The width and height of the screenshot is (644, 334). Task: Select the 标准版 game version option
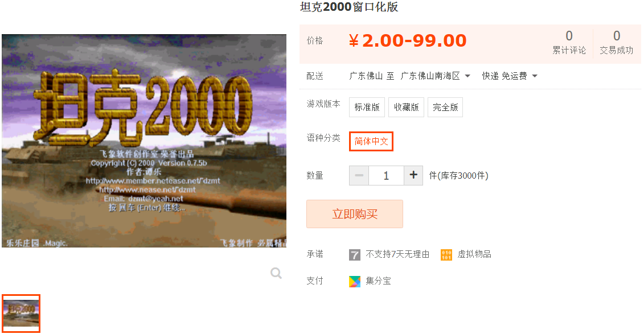point(367,107)
